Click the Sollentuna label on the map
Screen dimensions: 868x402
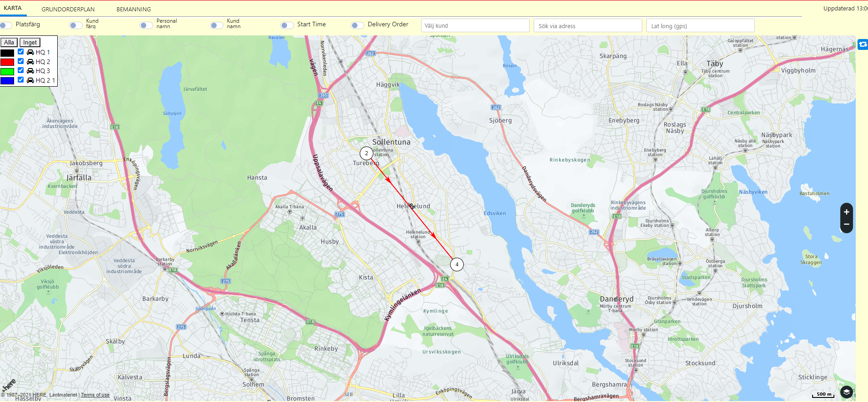coord(391,142)
